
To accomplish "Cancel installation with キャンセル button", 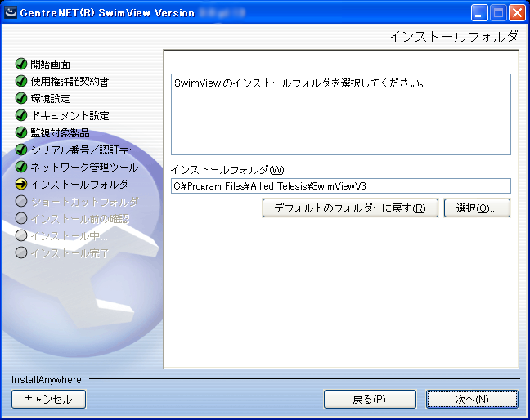I will click(x=49, y=400).
